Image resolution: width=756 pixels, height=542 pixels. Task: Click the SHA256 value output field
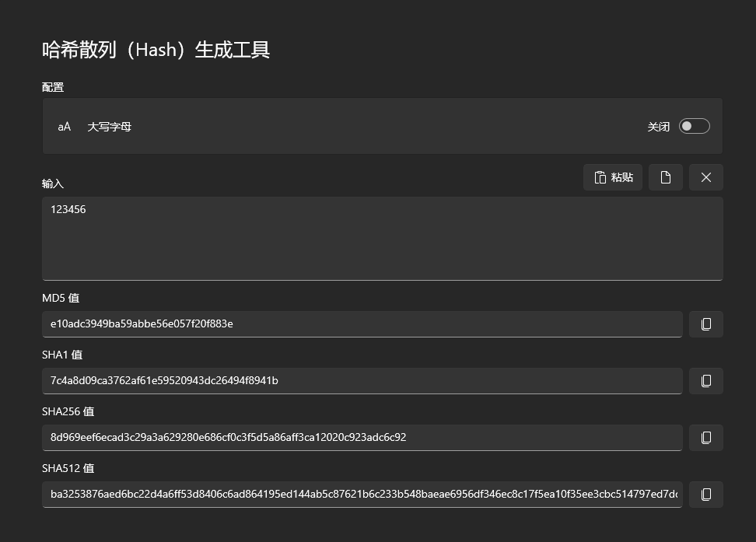362,438
